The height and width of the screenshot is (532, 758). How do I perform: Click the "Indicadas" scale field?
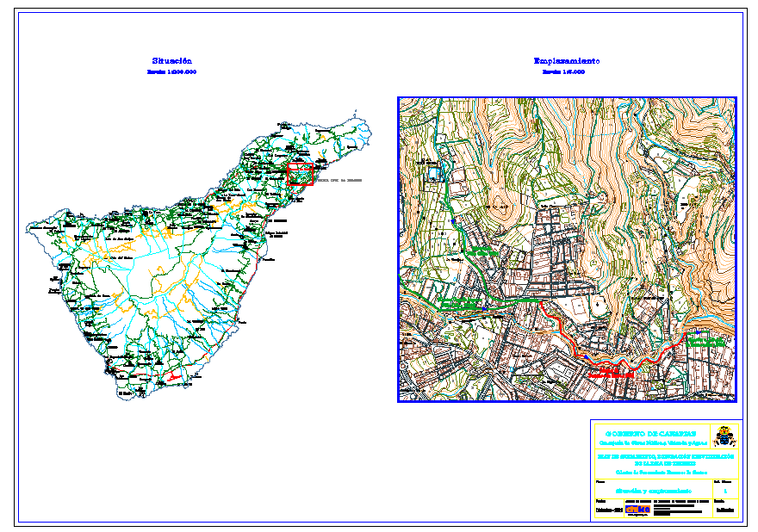pyautogui.click(x=726, y=510)
